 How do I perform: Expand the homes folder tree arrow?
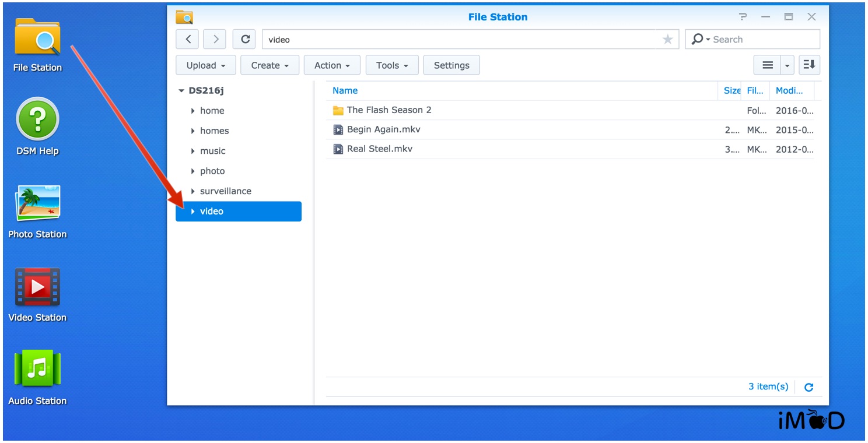pos(192,131)
